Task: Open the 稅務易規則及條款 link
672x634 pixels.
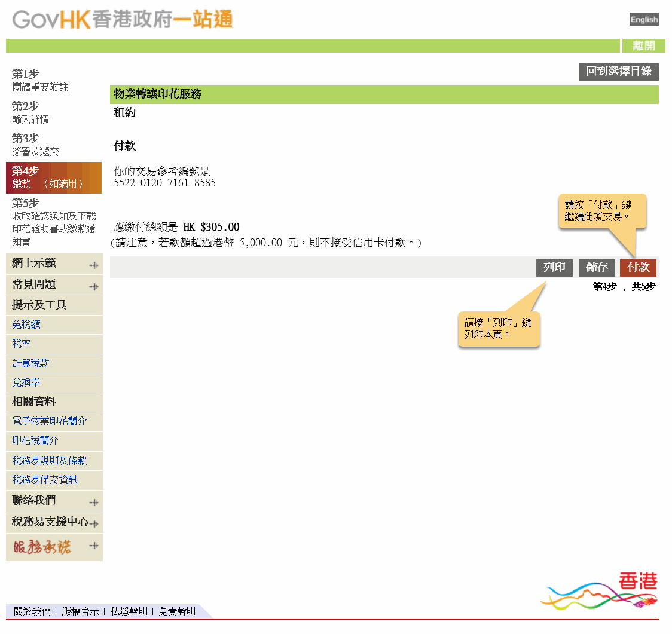Action: pyautogui.click(x=49, y=461)
